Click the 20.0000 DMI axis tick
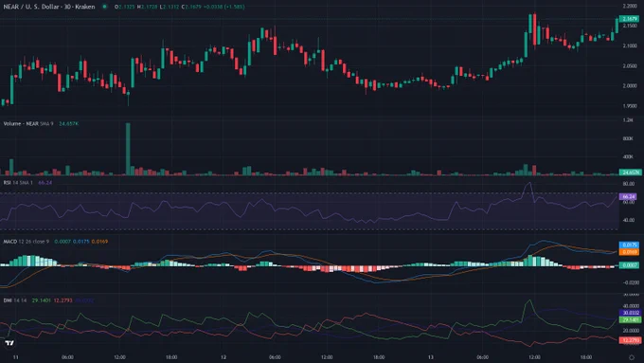Viewport: 644px width, 363px height. click(631, 331)
